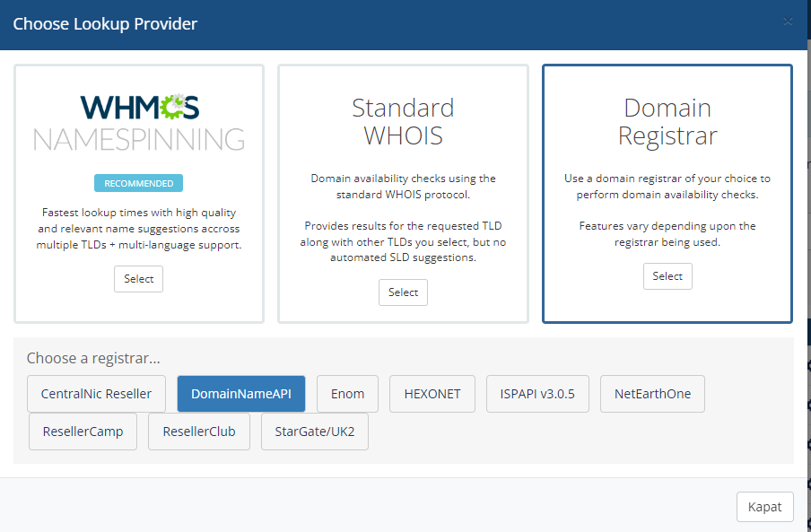Click 'Fastest lookup times' description text

click(x=139, y=229)
